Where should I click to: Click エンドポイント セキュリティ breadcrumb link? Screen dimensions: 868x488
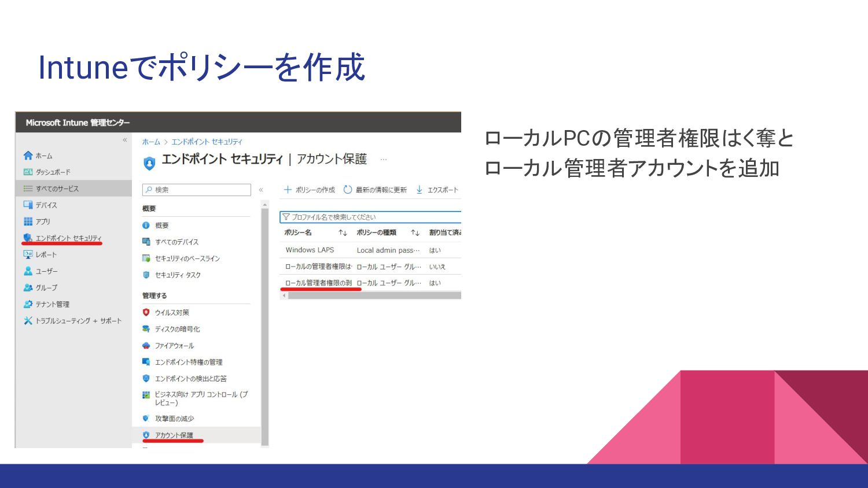[x=207, y=142]
